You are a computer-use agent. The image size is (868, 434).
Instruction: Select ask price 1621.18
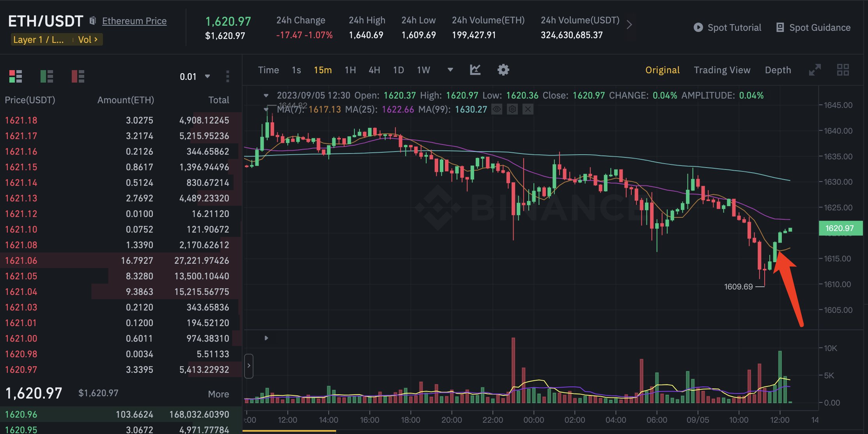pos(21,120)
